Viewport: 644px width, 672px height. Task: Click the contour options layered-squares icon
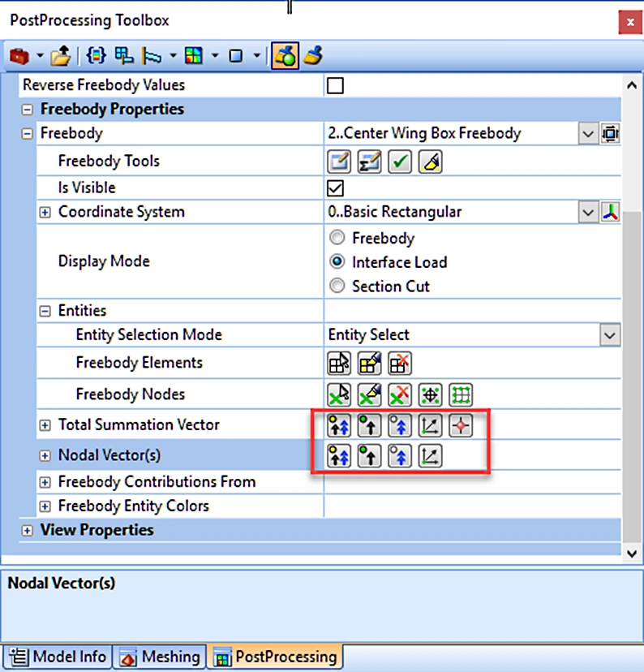click(x=124, y=56)
